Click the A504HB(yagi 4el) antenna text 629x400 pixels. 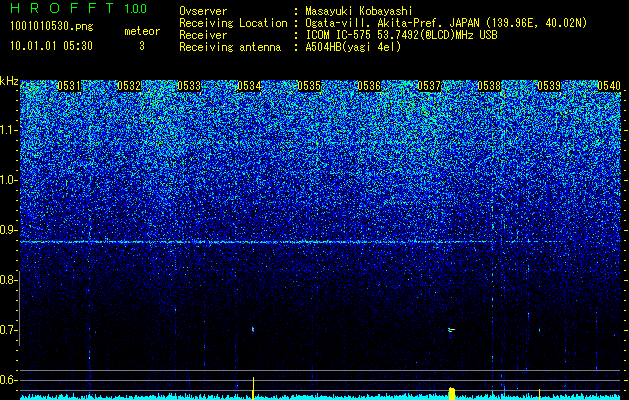click(353, 47)
